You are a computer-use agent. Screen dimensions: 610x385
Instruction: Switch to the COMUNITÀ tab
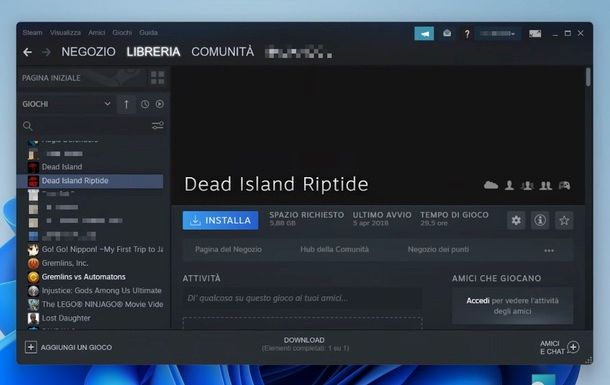point(223,52)
